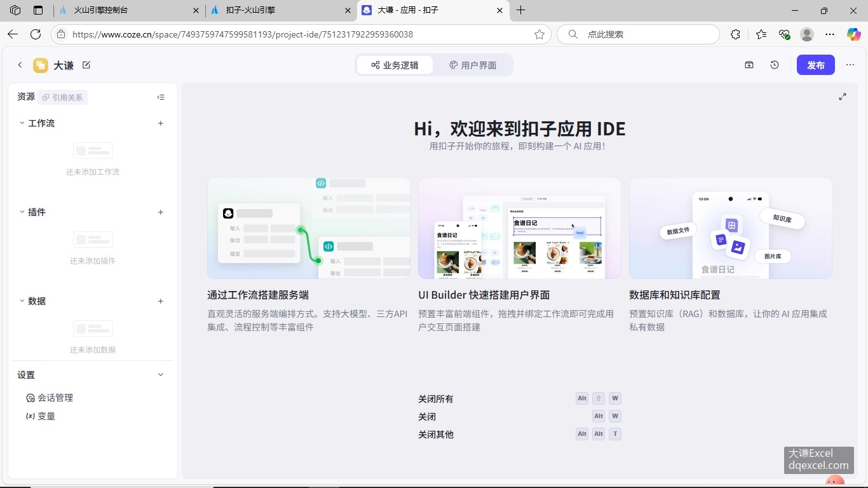Open the workspaces icon in title bar

[x=15, y=10]
